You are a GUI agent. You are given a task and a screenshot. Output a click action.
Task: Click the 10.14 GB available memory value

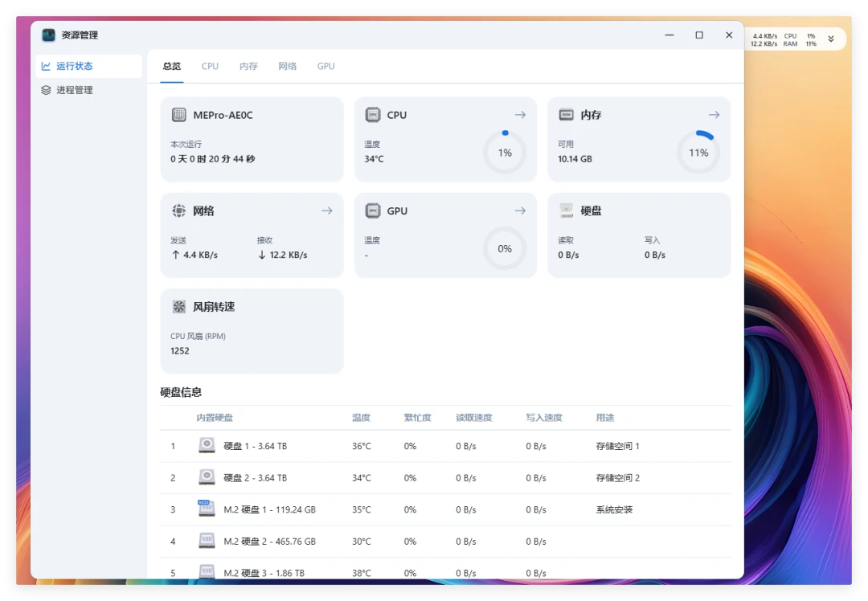pyautogui.click(x=575, y=159)
